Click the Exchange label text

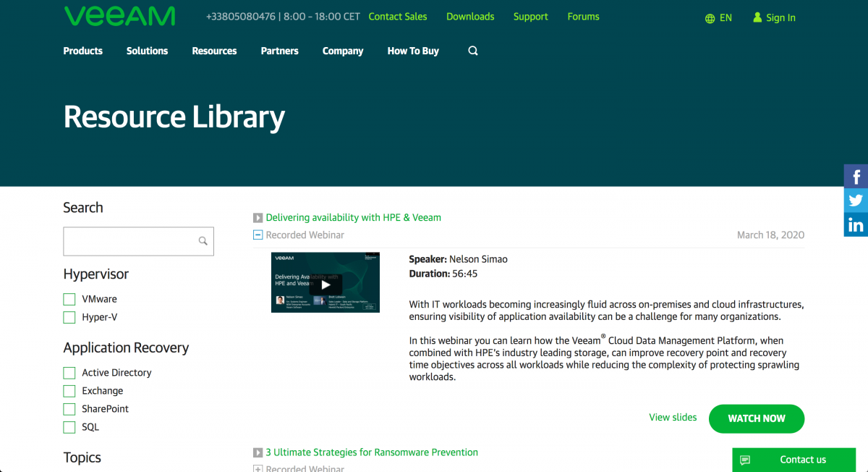[x=103, y=391]
